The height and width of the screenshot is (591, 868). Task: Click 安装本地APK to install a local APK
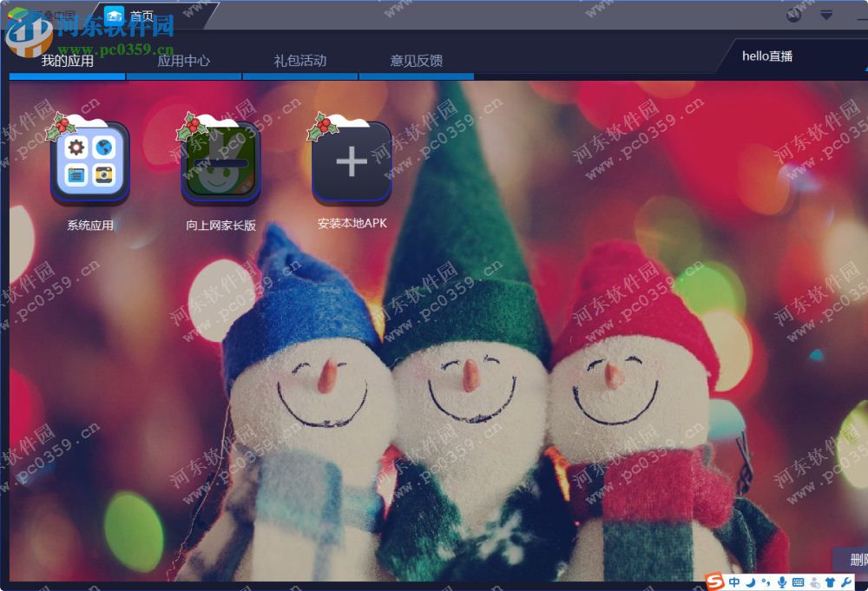point(351,165)
